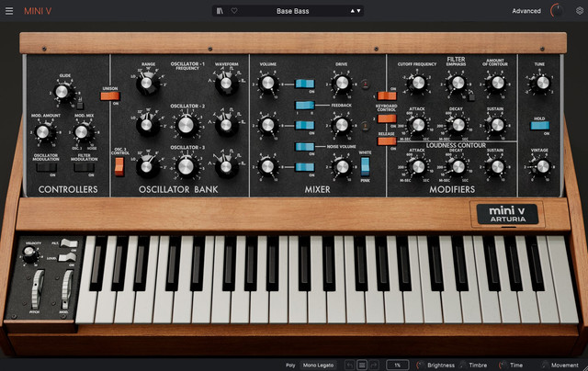588x371 pixels.
Task: Flip the White/Pink noise switch
Action: (365, 167)
